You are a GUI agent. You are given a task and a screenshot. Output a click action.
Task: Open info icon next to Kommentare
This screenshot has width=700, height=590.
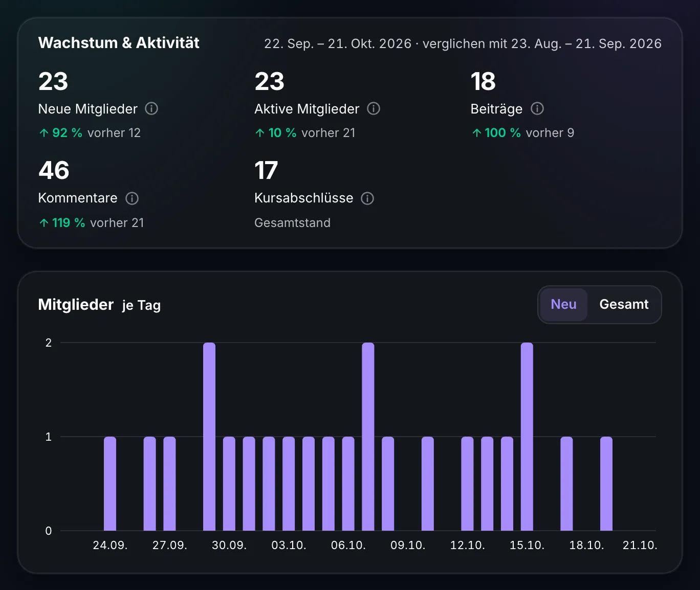132,198
